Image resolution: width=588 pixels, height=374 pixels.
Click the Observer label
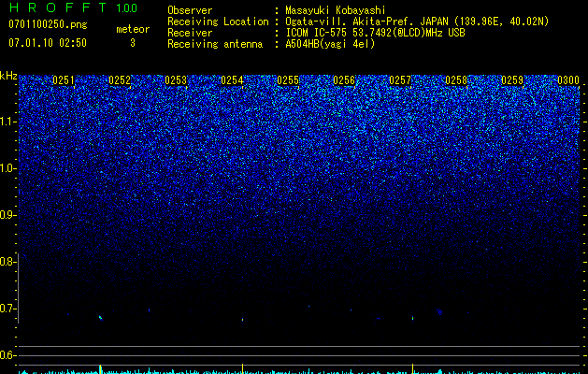pos(190,10)
